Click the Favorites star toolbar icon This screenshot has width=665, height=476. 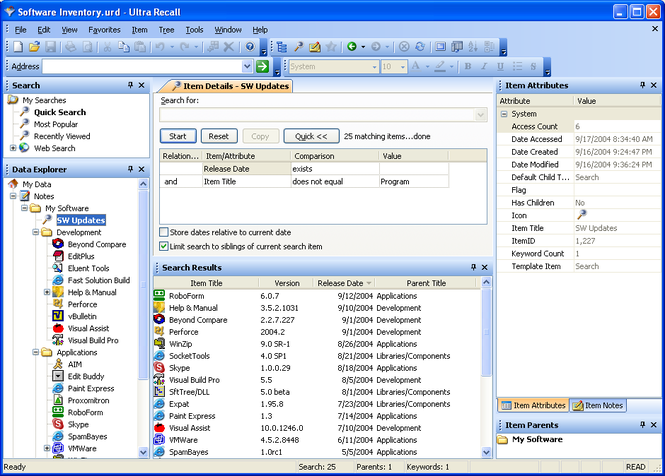pyautogui.click(x=331, y=47)
